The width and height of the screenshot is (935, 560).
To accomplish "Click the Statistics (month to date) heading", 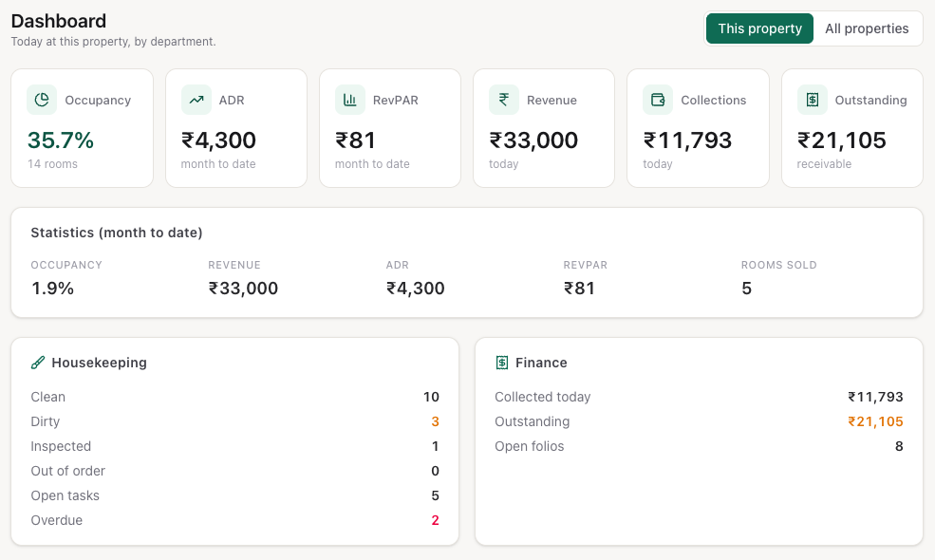I will [117, 233].
